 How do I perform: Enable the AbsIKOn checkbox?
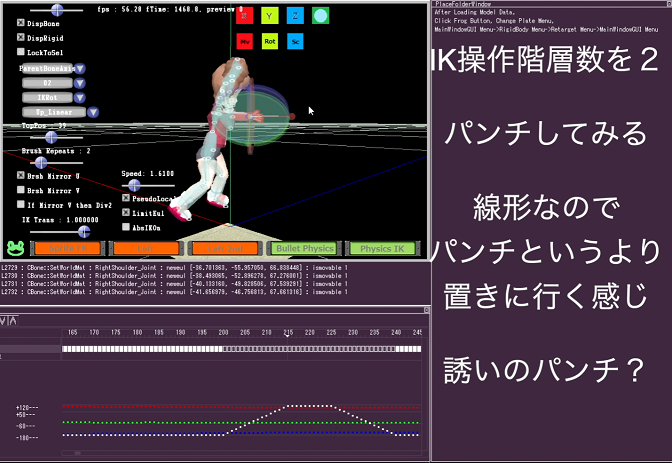click(x=125, y=227)
